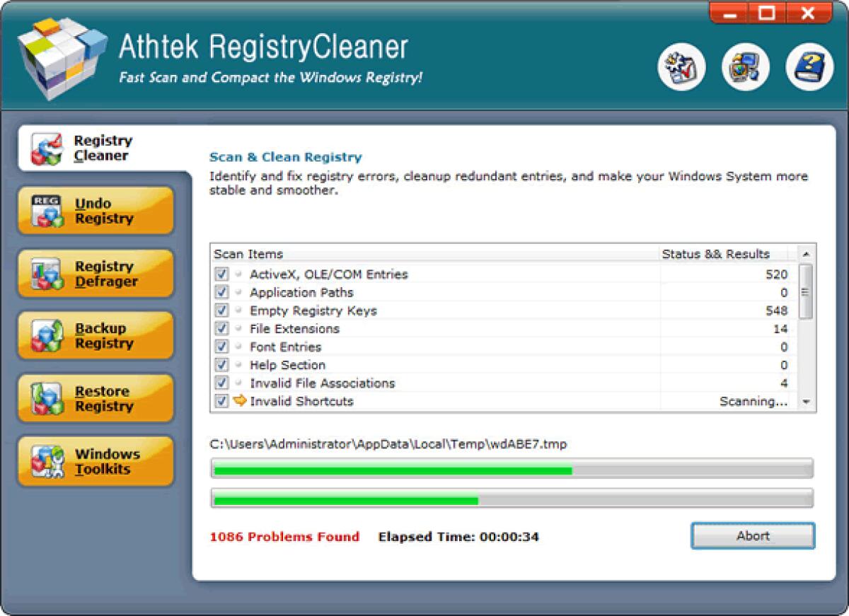
Task: Expand the Invalid Shortcuts scan item
Action: coord(238,401)
